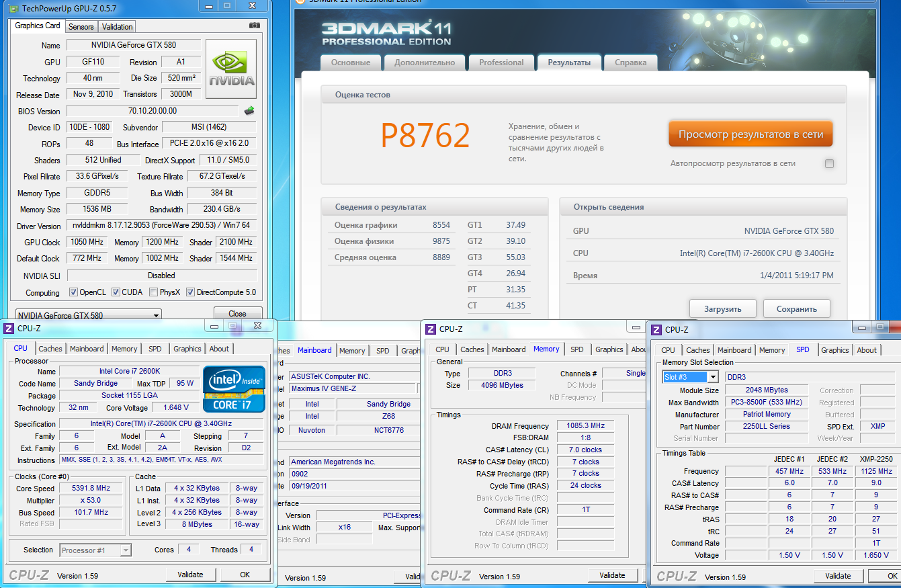Enable auto-view results online checkbox in 3DMark
The width and height of the screenshot is (901, 588).
[829, 163]
